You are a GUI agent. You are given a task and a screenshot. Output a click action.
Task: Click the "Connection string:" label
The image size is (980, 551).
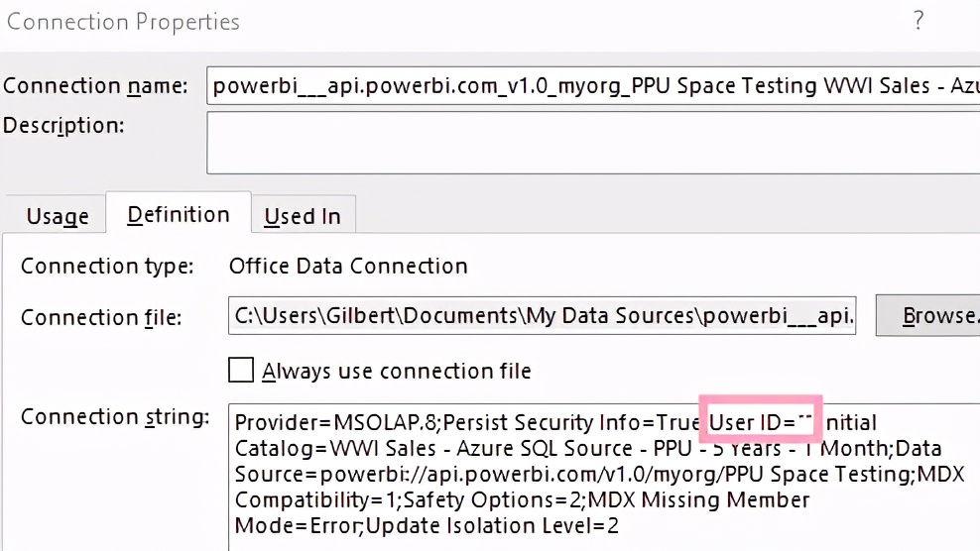(115, 417)
